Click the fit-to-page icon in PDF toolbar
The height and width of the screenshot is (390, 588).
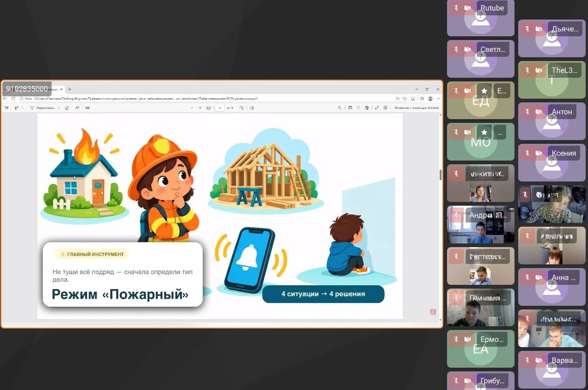pos(208,108)
